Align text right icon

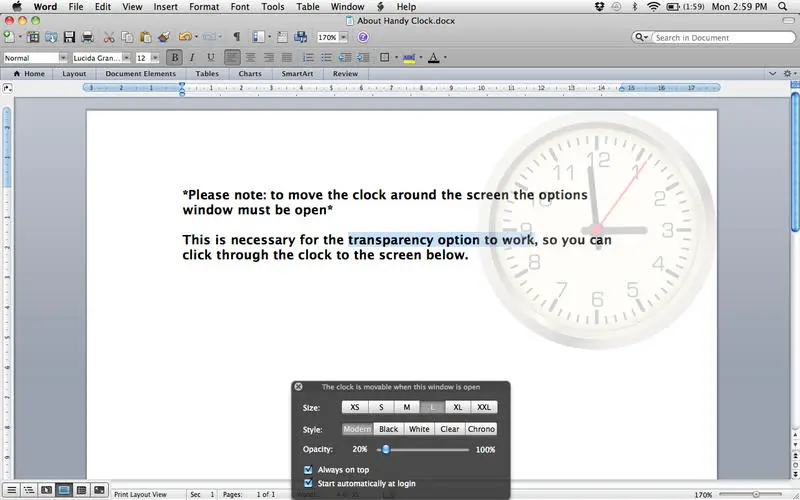click(x=269, y=58)
